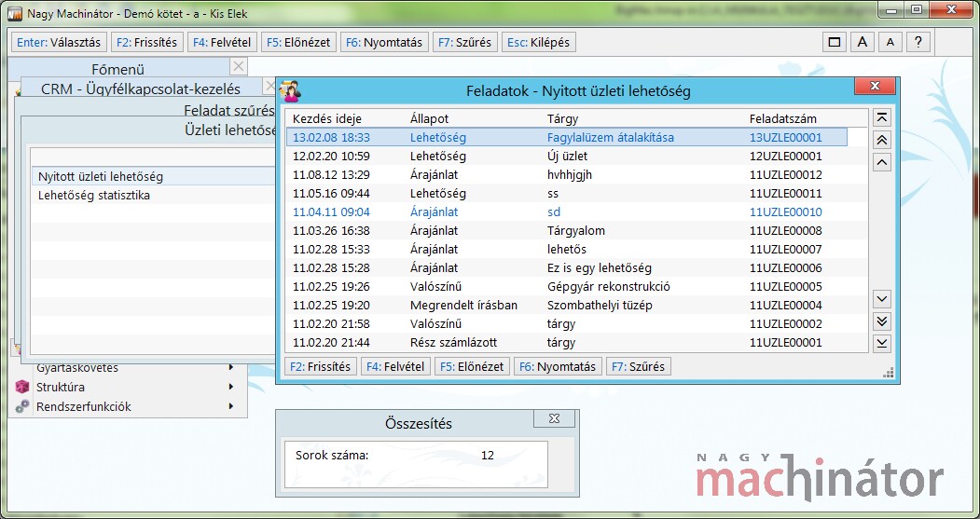
Task: Click the window layout rectangle icon
Action: pos(834,43)
